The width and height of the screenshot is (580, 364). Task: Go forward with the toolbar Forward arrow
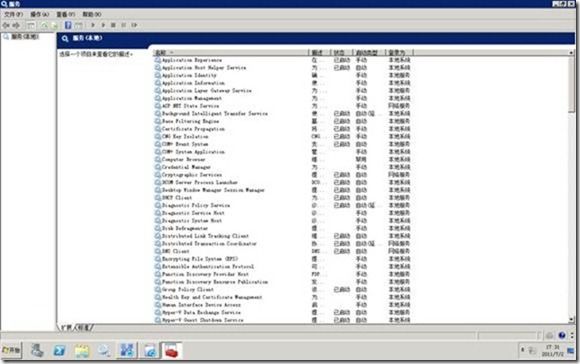16,25
